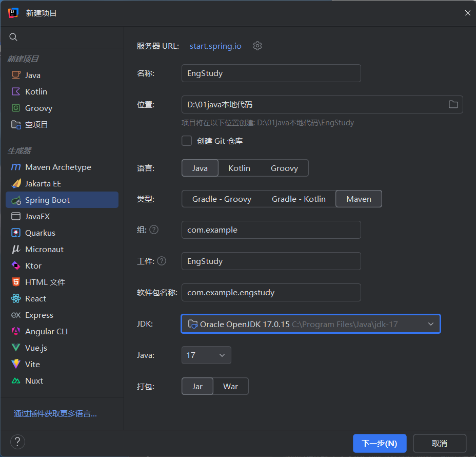Click the 工件 input field
The image size is (476, 457).
coord(271,261)
